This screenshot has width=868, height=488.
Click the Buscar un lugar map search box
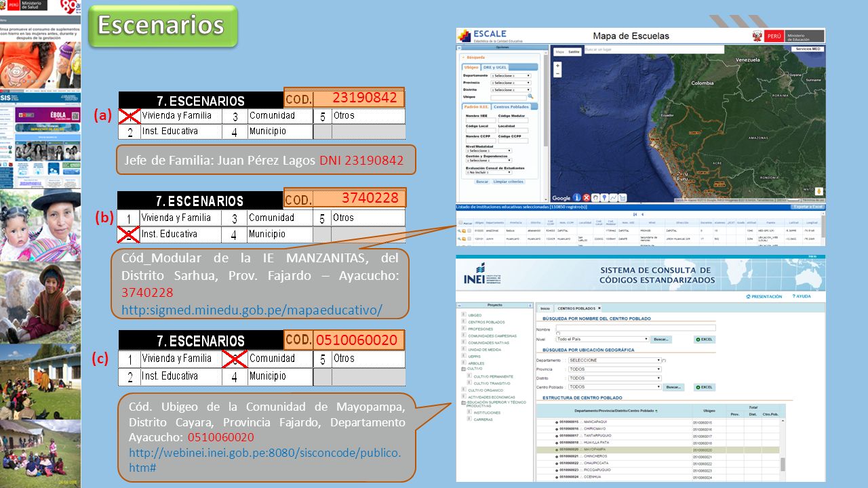(654, 49)
